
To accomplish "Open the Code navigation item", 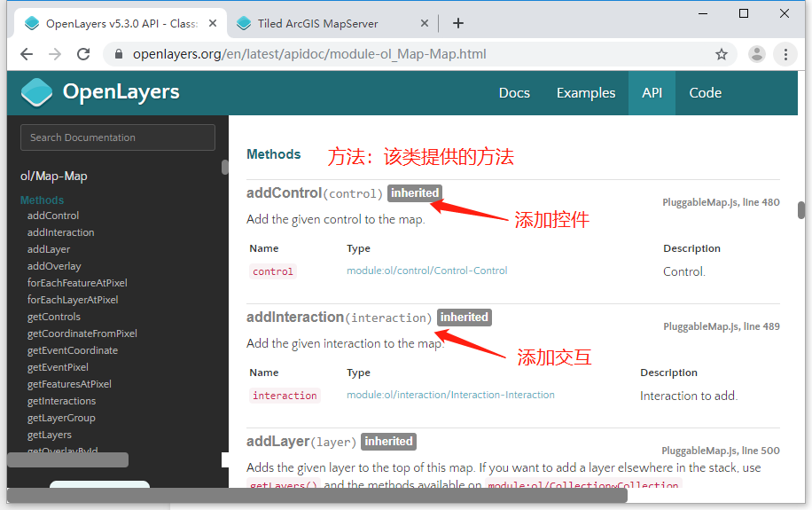I will 705,93.
